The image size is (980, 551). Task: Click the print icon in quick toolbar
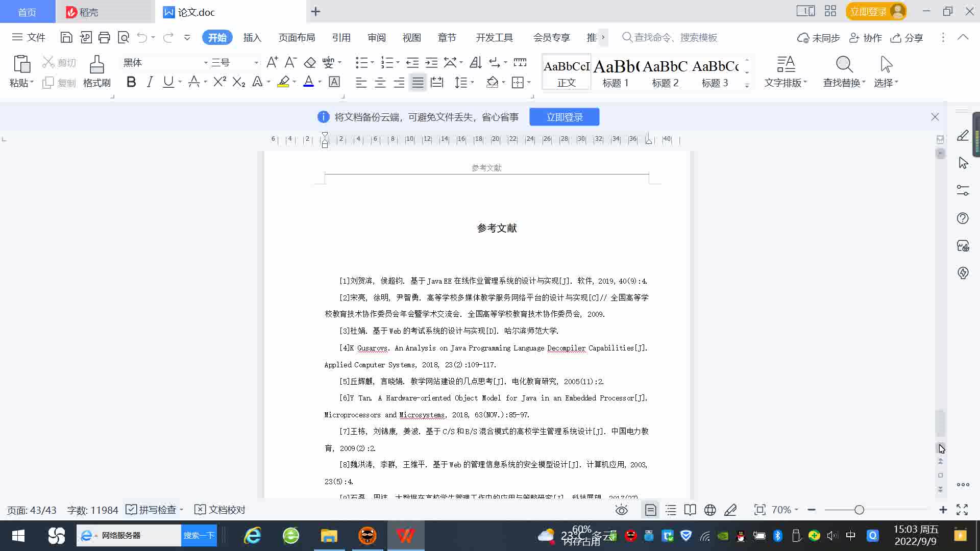tap(104, 37)
